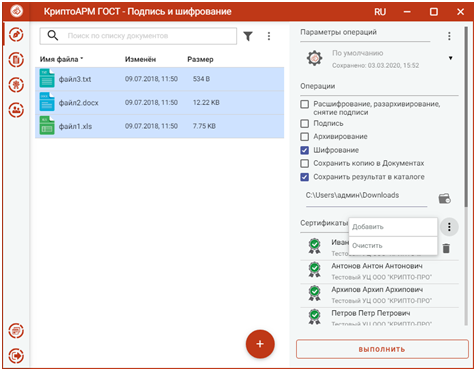Image resolution: width=476 pixels, height=371 pixels.
Task: Sort by the Размер column header
Action: click(200, 59)
